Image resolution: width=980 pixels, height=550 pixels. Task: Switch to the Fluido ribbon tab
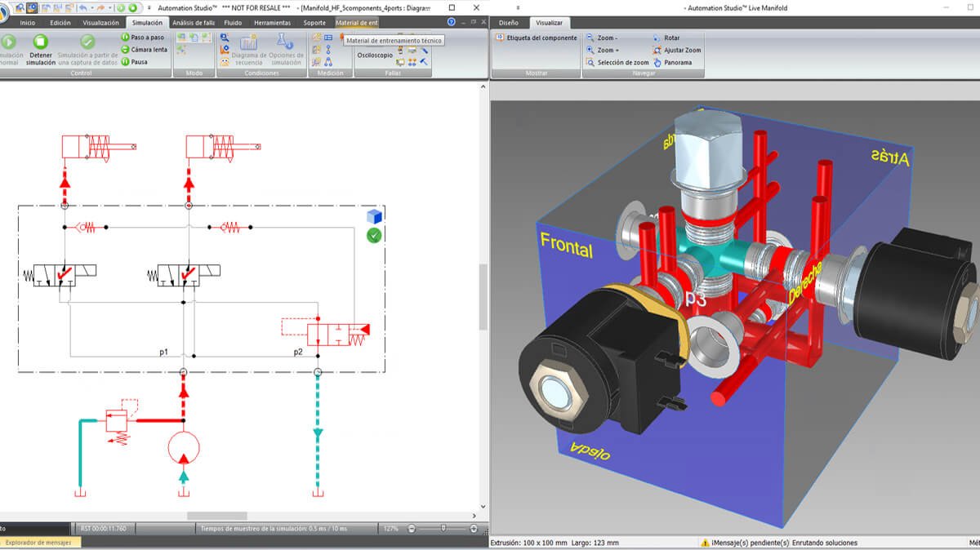pos(233,23)
